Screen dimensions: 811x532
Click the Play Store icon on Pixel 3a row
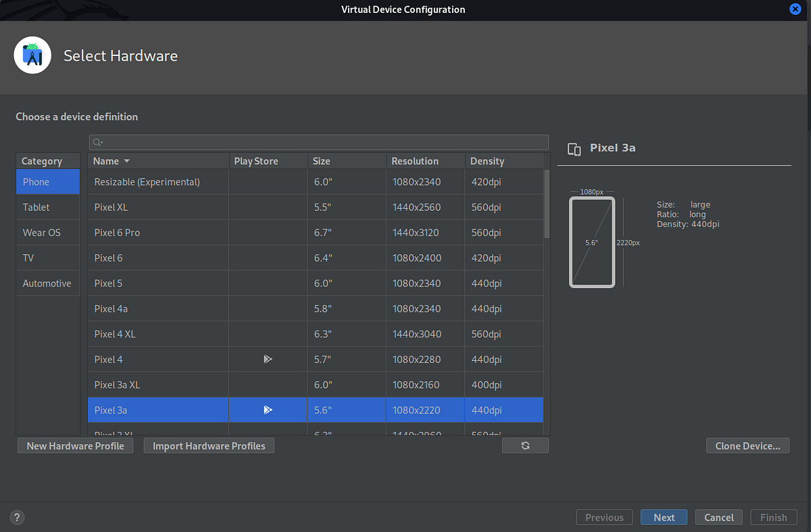[268, 410]
